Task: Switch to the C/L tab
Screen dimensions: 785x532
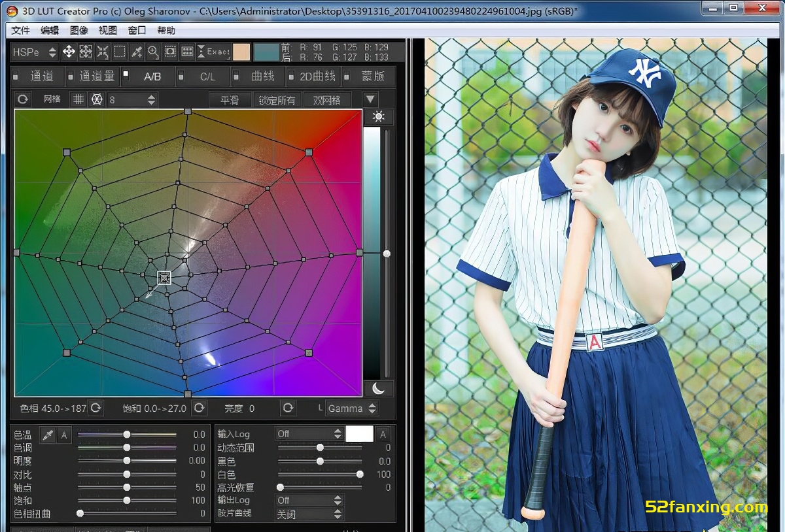Action: (203, 76)
